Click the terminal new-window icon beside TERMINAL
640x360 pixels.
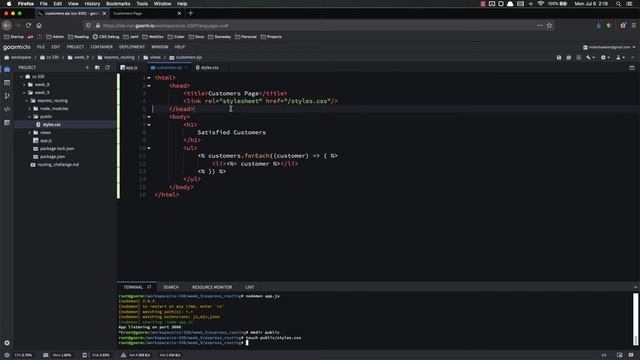[149, 287]
